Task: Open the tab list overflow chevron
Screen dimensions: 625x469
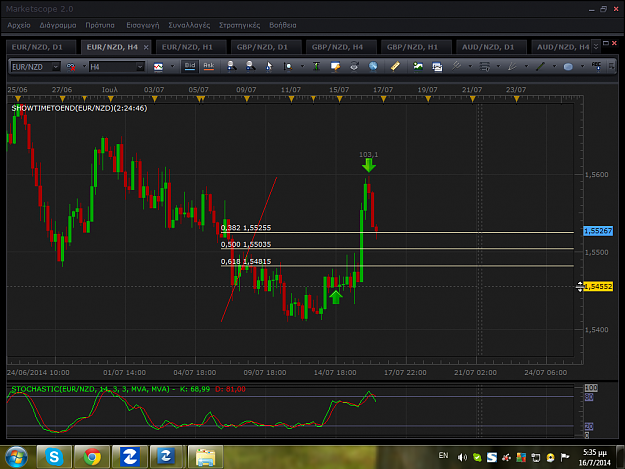Action: pos(596,47)
